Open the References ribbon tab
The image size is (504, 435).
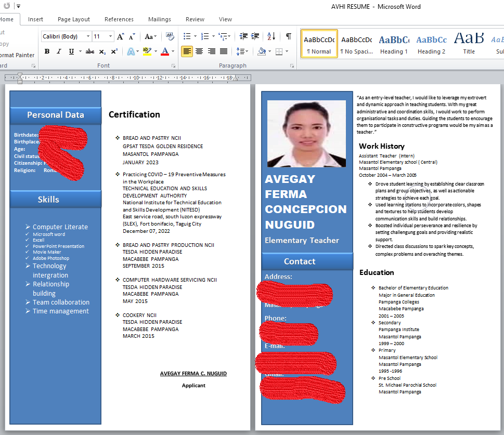(119, 19)
